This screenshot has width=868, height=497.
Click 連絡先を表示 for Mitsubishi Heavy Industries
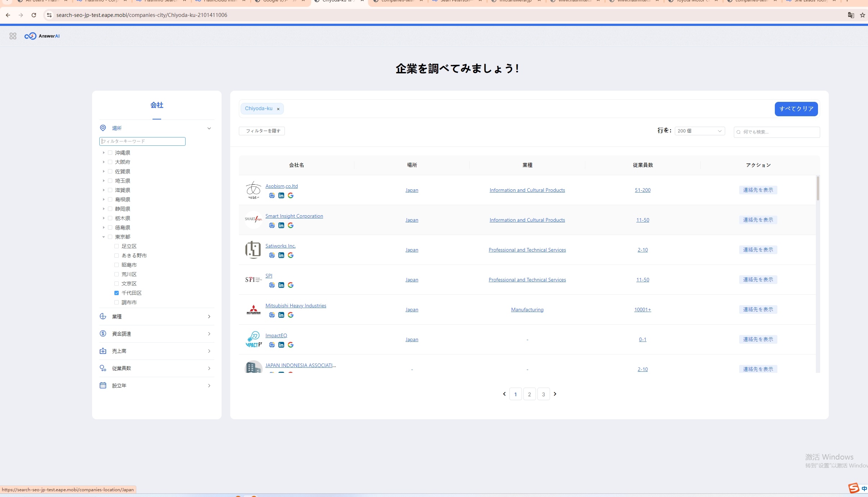point(758,310)
